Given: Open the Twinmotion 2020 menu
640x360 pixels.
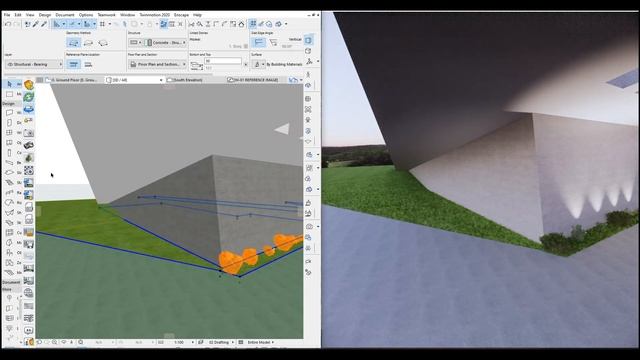Looking at the screenshot, I should [154, 15].
